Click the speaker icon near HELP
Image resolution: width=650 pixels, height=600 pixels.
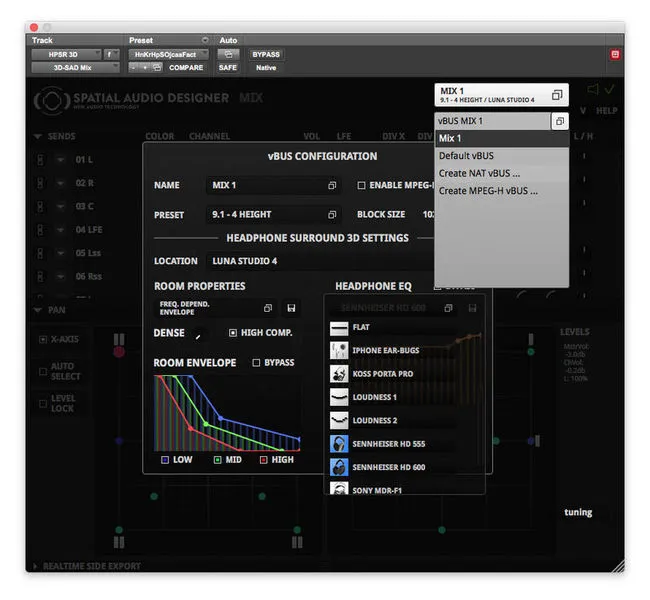[x=593, y=89]
